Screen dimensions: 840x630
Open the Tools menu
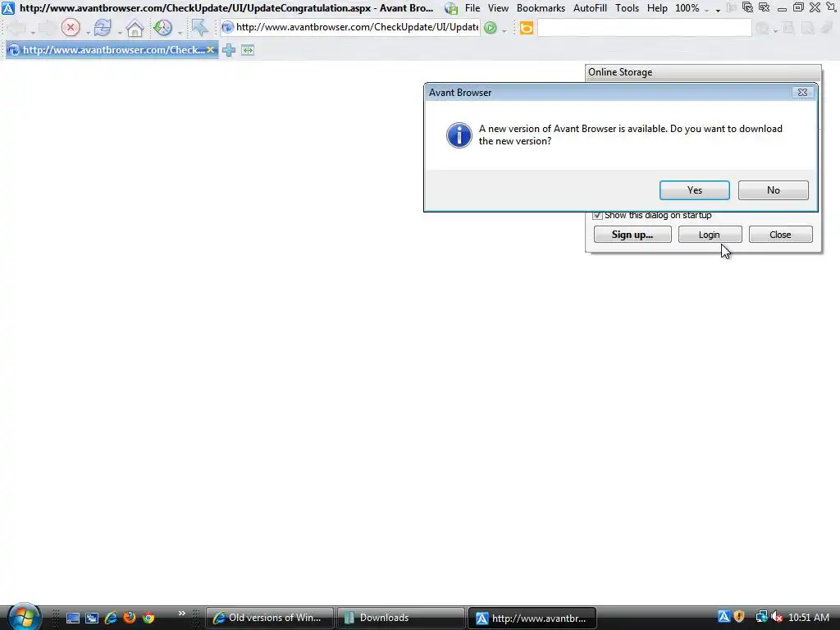tap(627, 8)
